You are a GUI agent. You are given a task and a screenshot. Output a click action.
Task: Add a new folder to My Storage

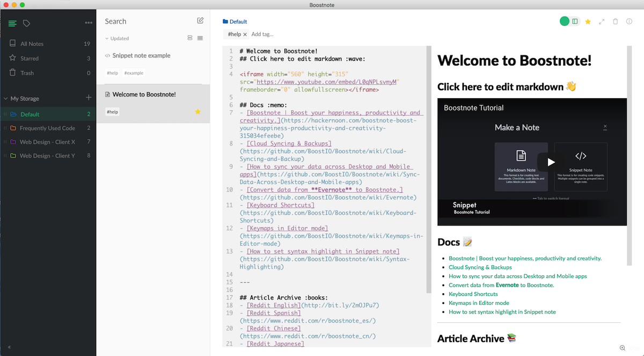click(x=89, y=98)
